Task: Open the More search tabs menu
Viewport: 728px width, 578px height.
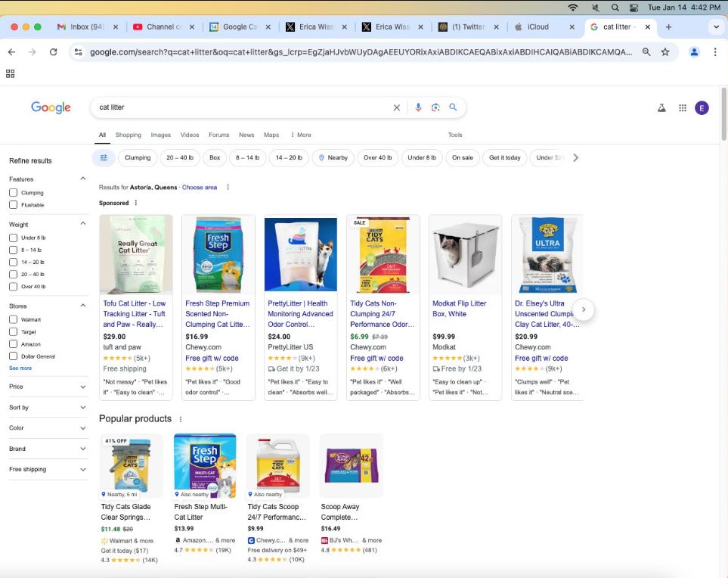Action: pos(301,135)
